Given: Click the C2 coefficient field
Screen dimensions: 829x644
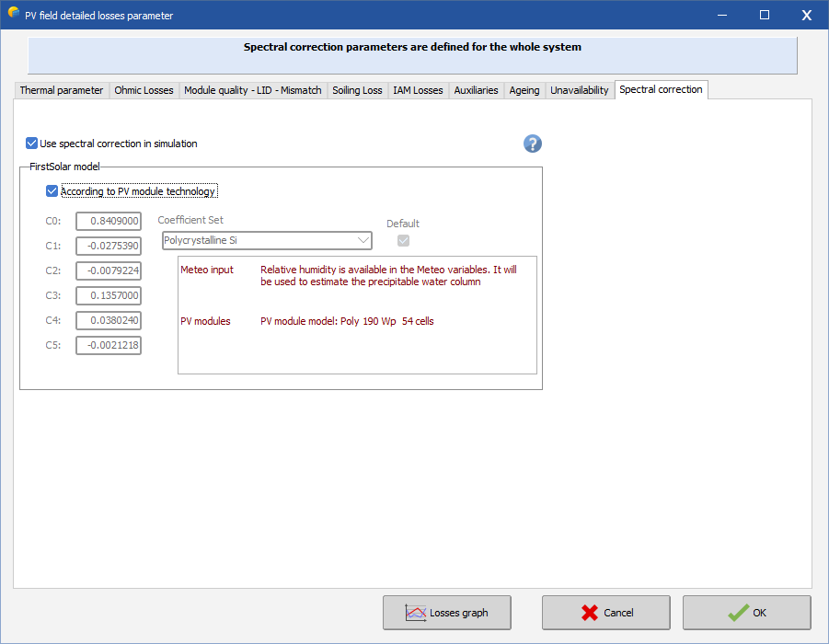Looking at the screenshot, I should point(109,270).
